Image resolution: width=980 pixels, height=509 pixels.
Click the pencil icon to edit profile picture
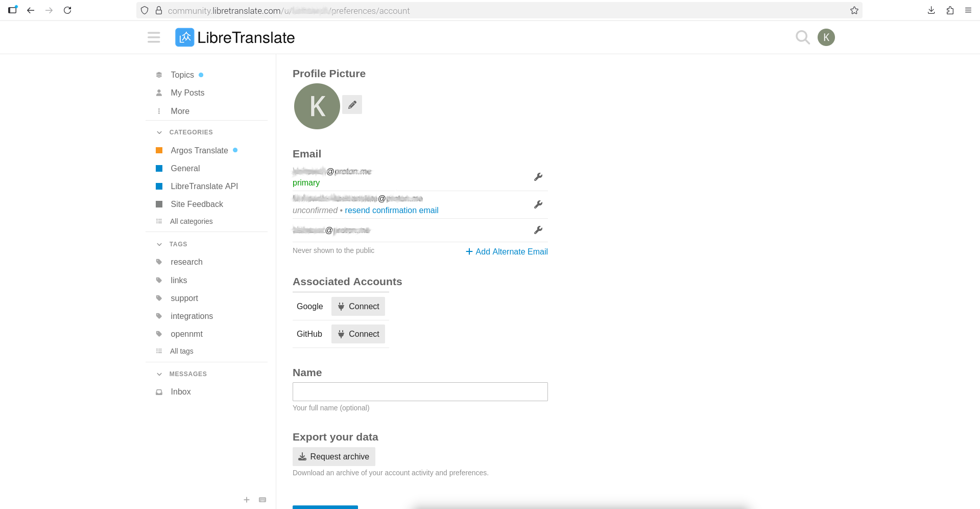(352, 105)
